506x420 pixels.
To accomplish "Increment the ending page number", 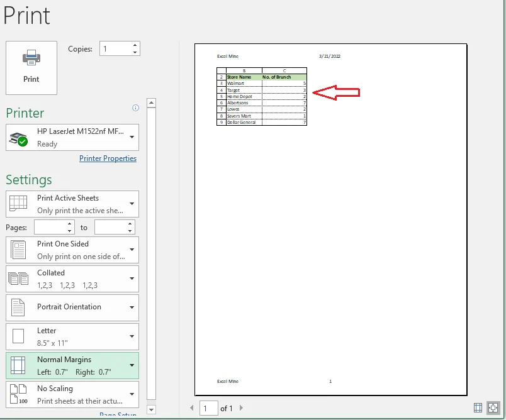I will (130, 224).
